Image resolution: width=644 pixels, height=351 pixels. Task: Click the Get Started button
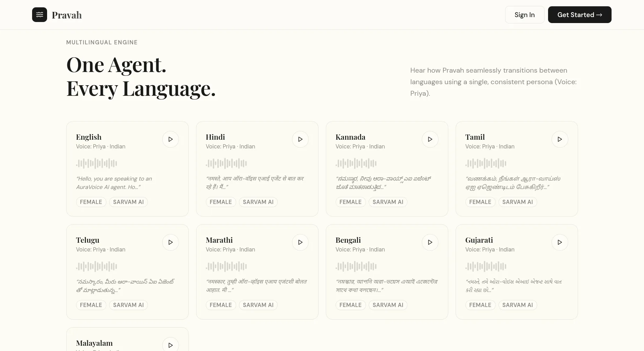point(579,15)
